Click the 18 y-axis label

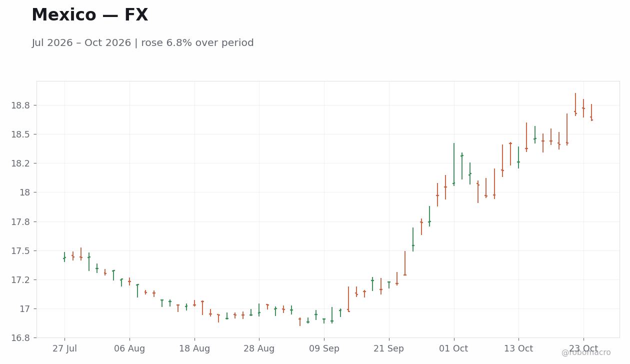(24, 192)
